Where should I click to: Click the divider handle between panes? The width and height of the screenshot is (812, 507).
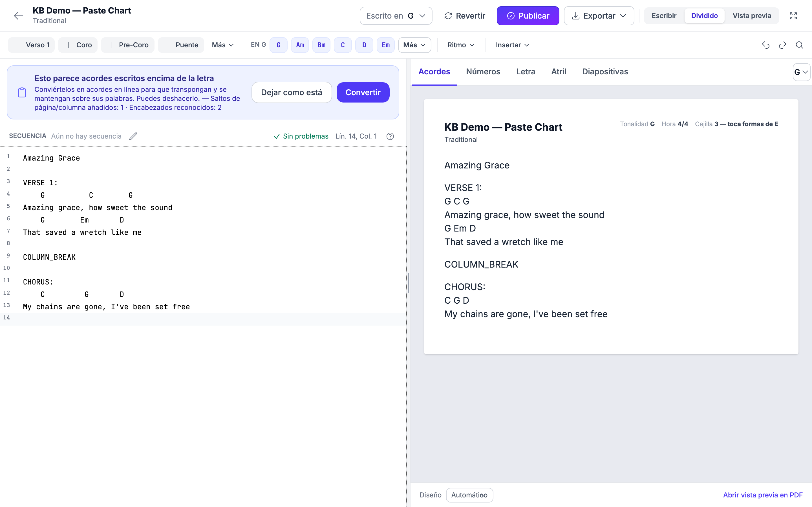(x=408, y=283)
